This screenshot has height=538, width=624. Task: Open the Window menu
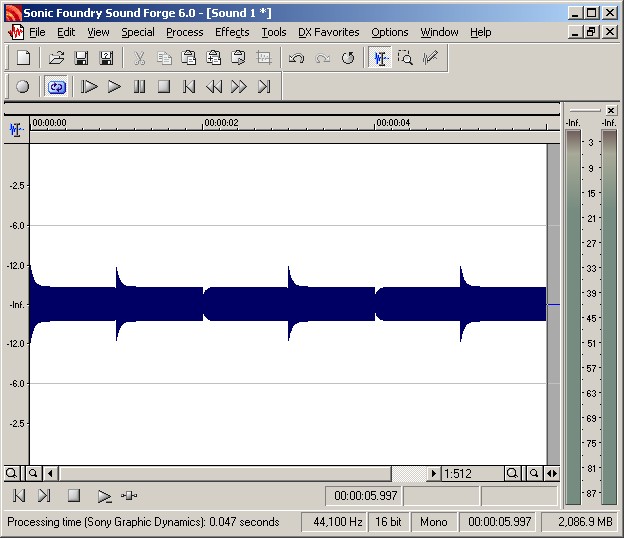[x=439, y=32]
